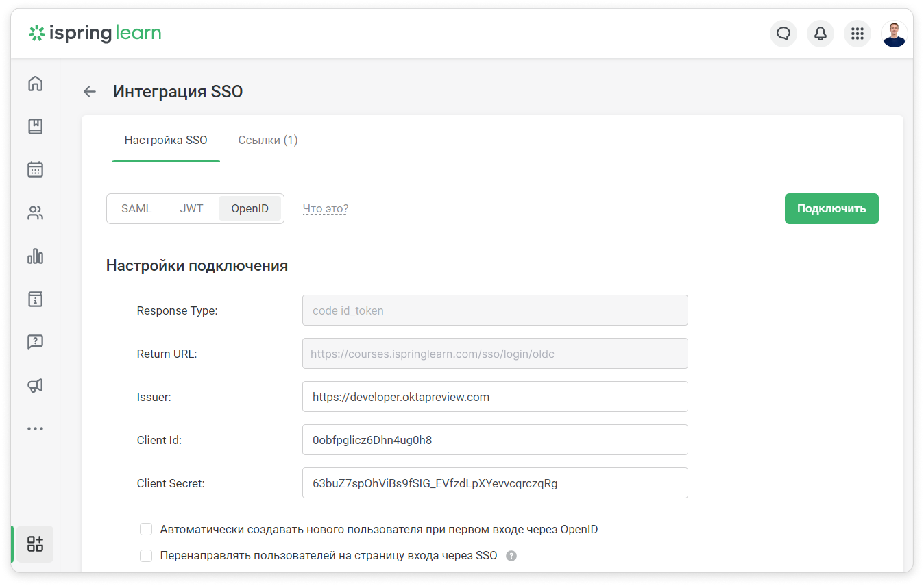Open the chat messages icon
This screenshot has width=924, height=586.
[783, 34]
